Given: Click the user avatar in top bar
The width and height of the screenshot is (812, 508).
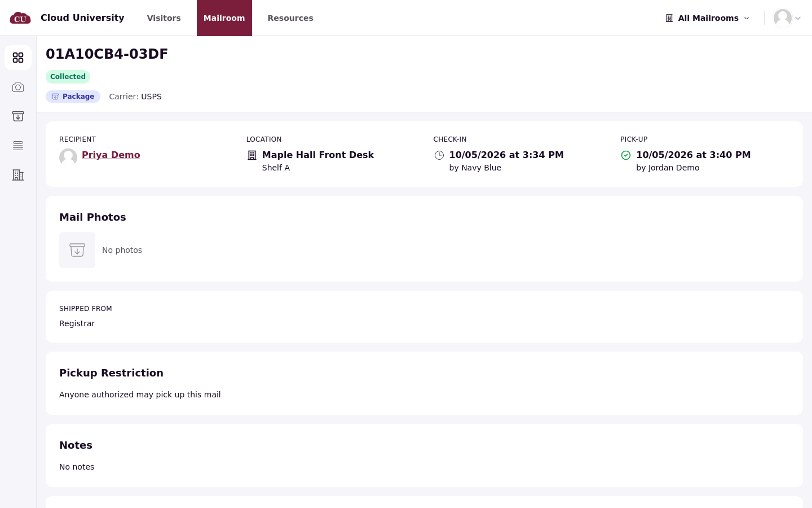Looking at the screenshot, I should pyautogui.click(x=783, y=18).
